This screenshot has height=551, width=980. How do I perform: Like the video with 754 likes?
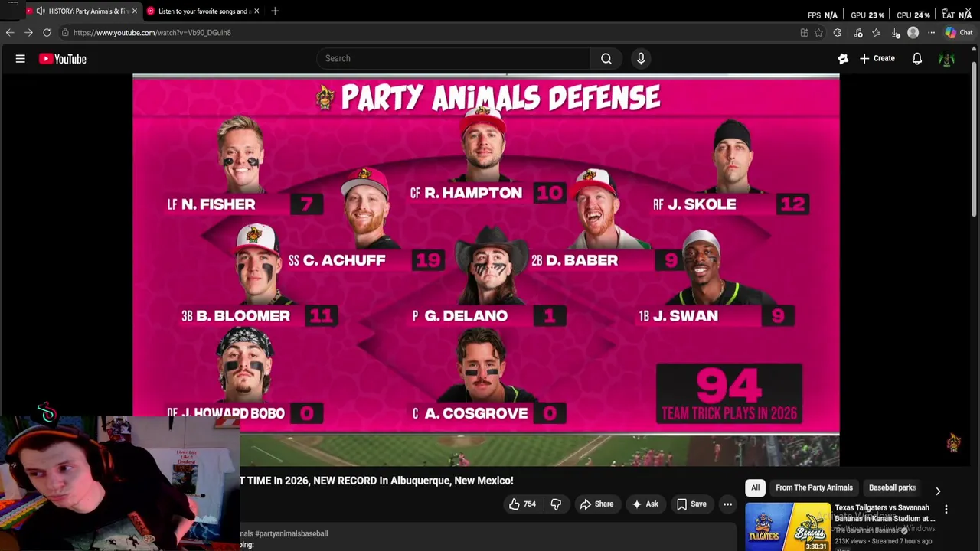pos(521,504)
